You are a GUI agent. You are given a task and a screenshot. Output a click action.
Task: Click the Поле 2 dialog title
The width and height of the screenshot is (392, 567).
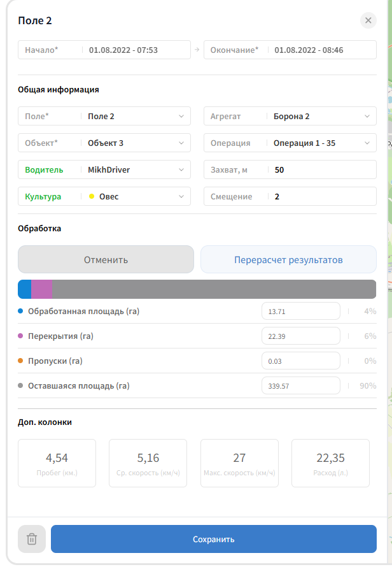click(x=35, y=20)
